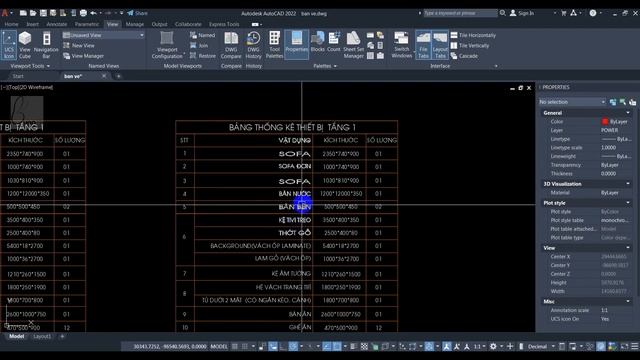This screenshot has height=360, width=640.
Task: Toggle File Tabs display
Action: (x=423, y=45)
